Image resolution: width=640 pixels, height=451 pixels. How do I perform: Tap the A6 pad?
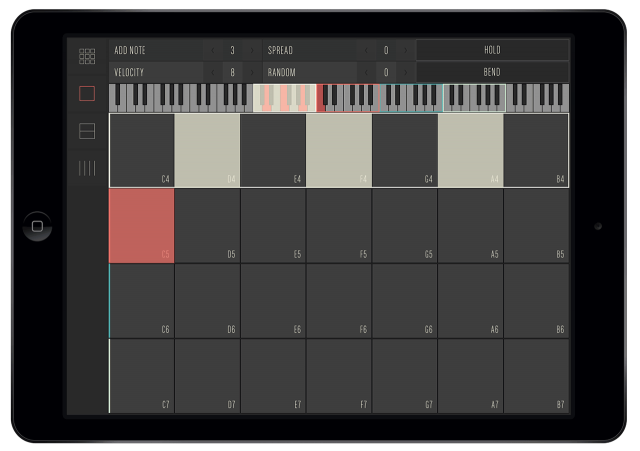point(471,301)
